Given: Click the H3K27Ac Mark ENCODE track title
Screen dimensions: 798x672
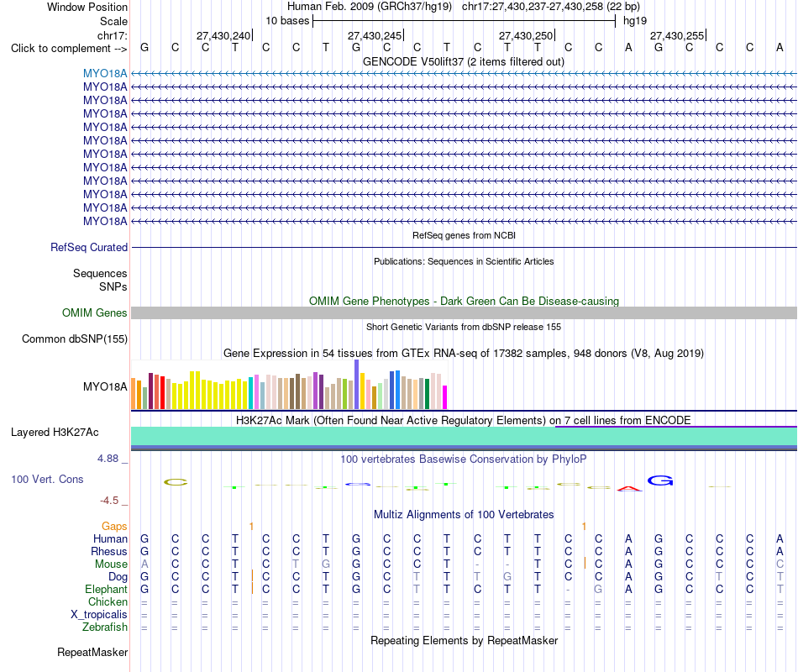Looking at the screenshot, I should pos(464,421).
